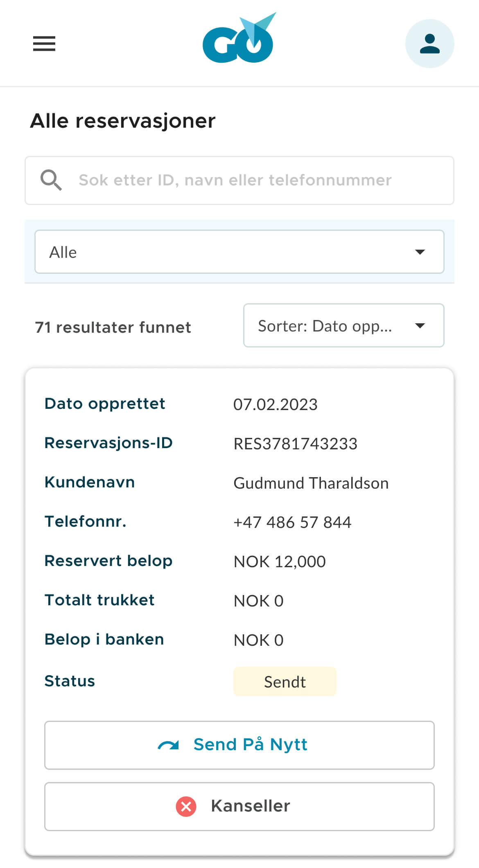Click the red X cancel icon
Screen dimensions: 479x868
[x=186, y=806]
